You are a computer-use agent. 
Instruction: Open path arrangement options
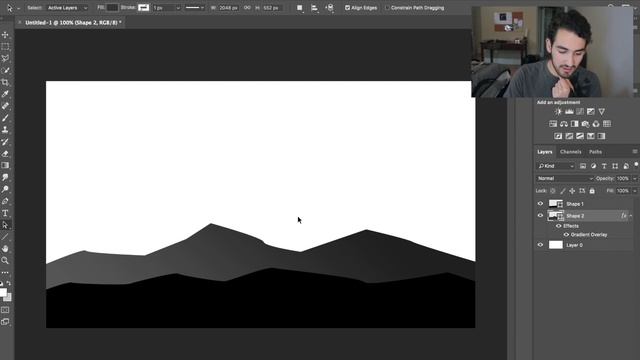(330, 8)
